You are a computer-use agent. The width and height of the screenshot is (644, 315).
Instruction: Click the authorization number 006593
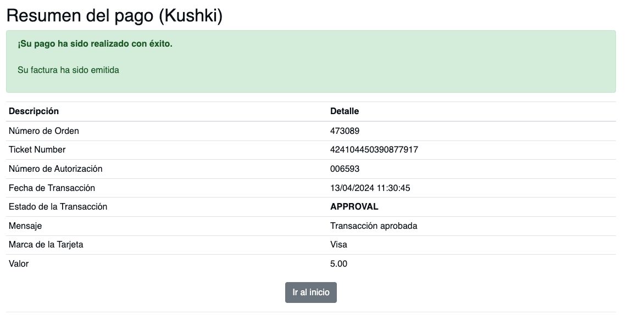coord(345,169)
